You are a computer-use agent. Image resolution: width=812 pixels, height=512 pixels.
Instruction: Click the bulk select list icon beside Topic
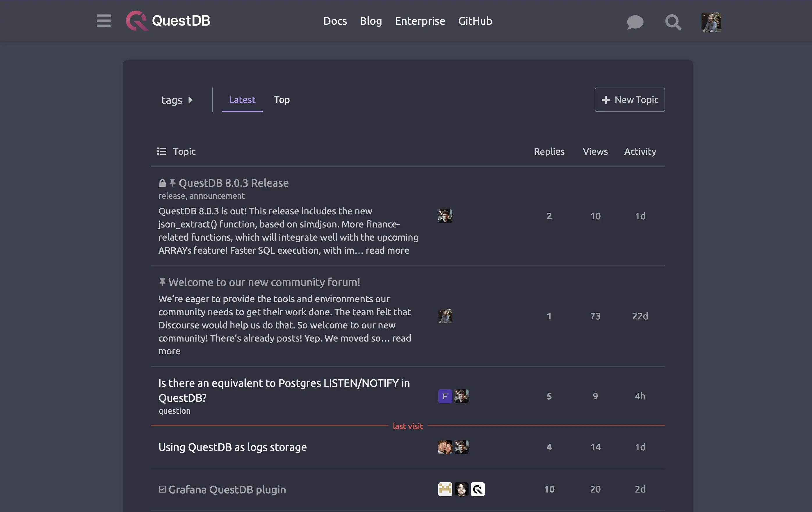tap(161, 152)
